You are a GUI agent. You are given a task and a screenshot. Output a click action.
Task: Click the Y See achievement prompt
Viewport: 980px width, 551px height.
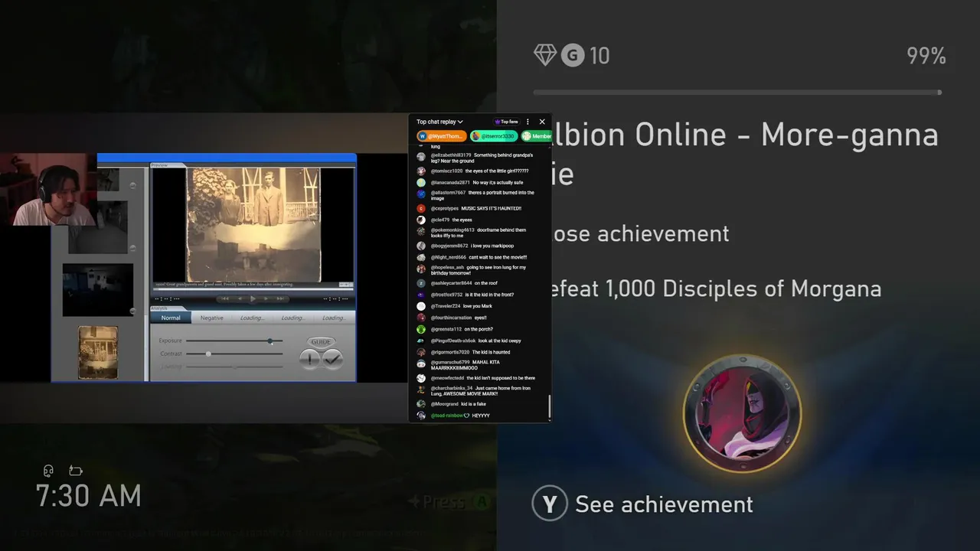643,504
